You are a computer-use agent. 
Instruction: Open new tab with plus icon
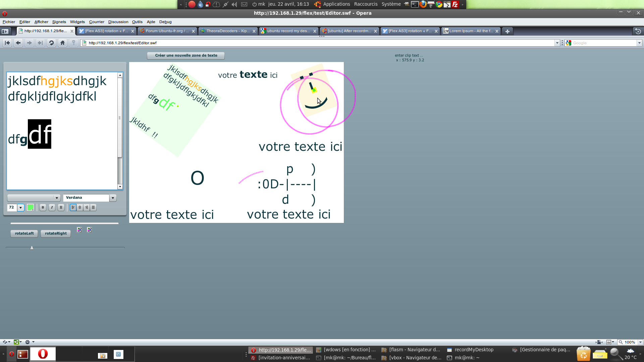(507, 31)
